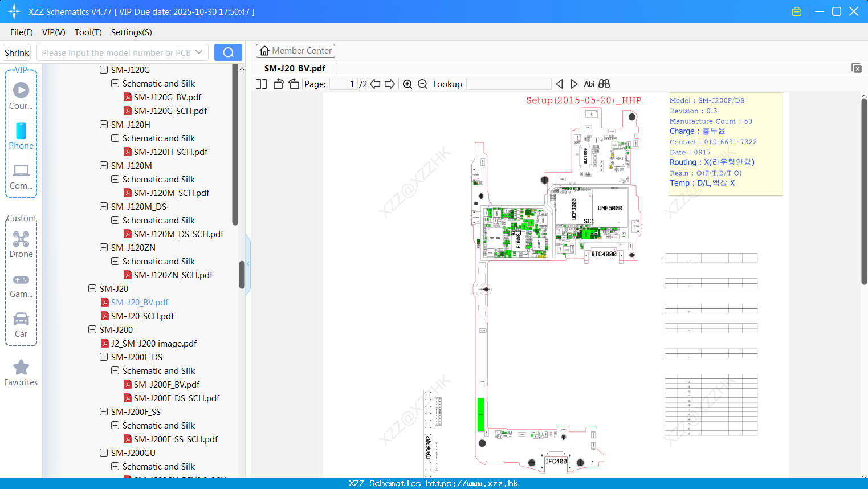Go to the previous page arrow

tap(375, 84)
